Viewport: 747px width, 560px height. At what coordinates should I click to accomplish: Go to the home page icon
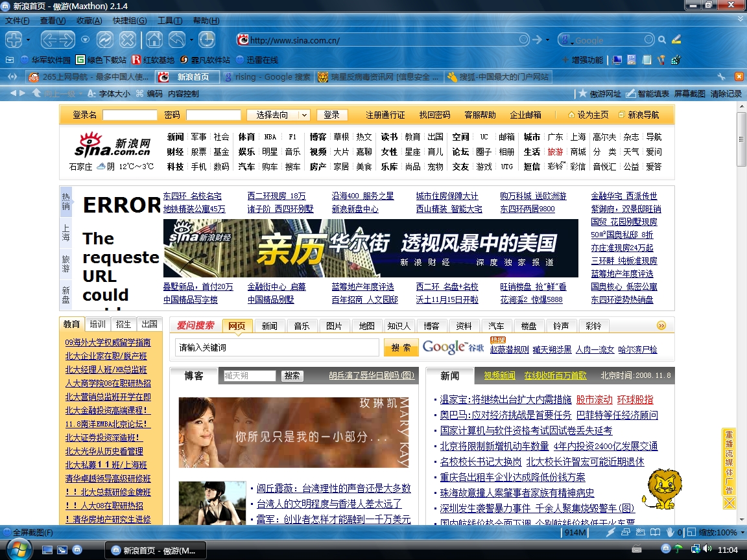click(x=154, y=40)
